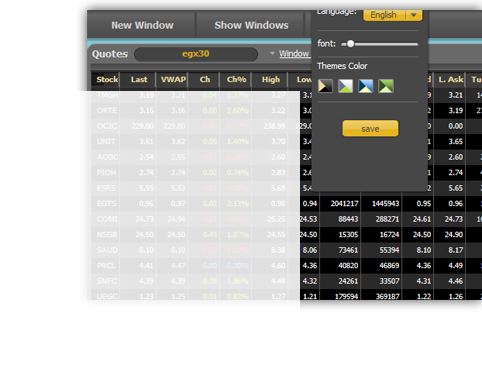Click the 33507 cell
This screenshot has height=370, width=482.
point(382,281)
